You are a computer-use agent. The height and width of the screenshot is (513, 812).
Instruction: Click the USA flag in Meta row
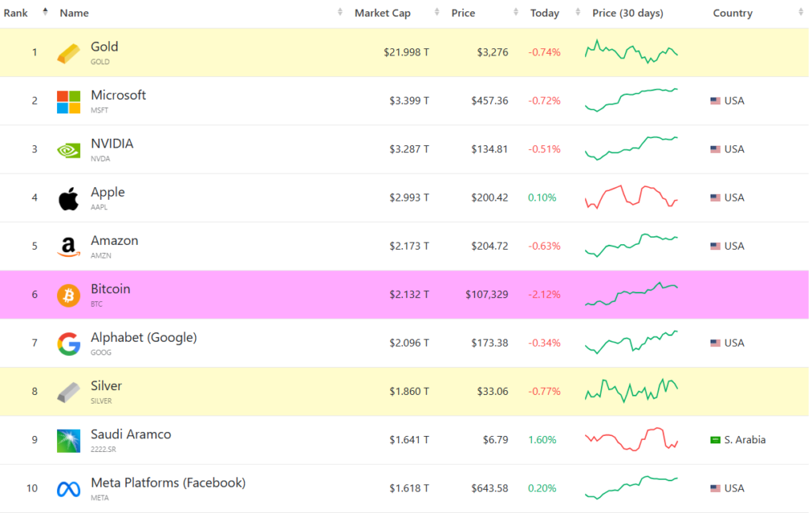coord(715,488)
